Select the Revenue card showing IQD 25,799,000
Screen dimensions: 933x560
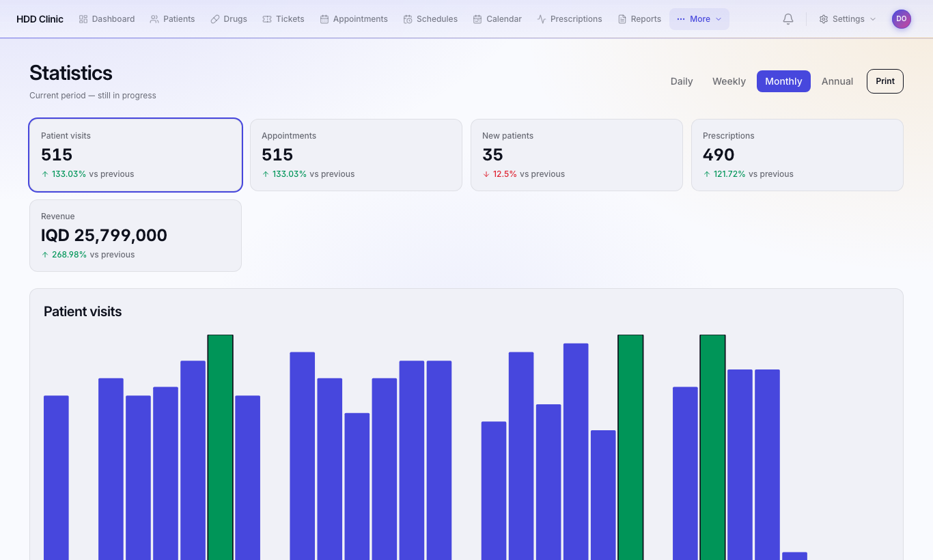pos(135,236)
